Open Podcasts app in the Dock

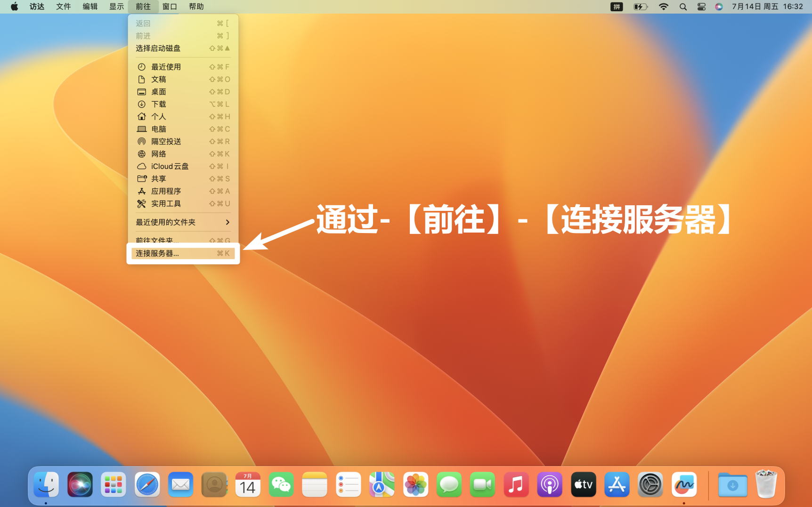[550, 484]
